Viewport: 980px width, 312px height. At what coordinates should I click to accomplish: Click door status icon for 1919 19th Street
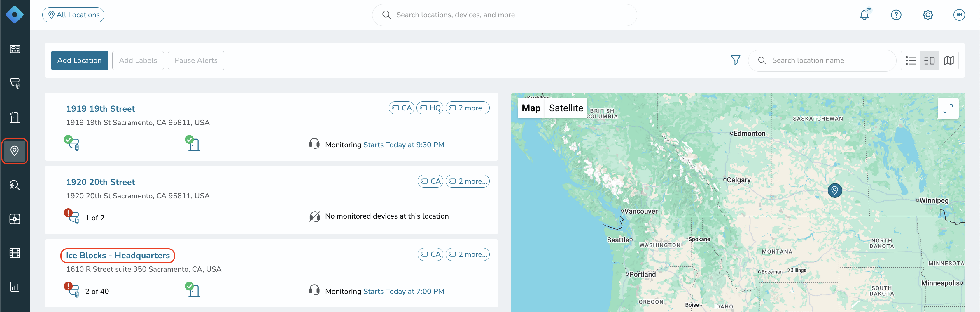pyautogui.click(x=192, y=143)
